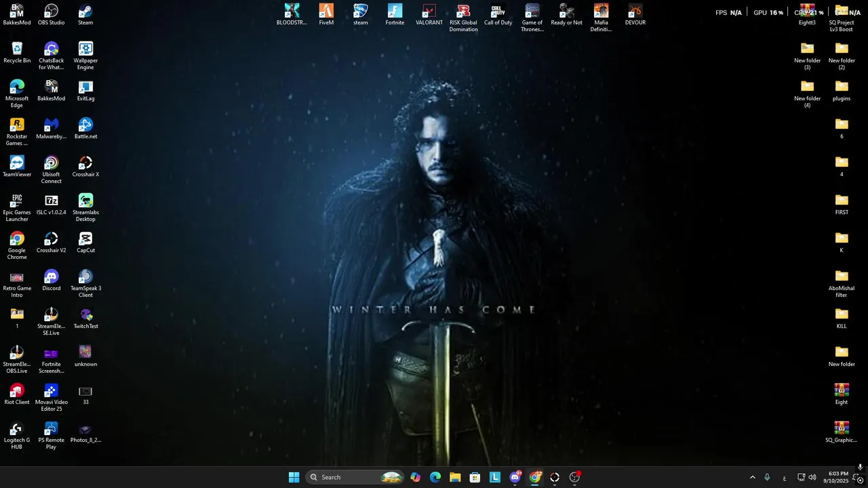This screenshot has width=868, height=488.
Task: Select the file named unknown
Action: (x=85, y=357)
